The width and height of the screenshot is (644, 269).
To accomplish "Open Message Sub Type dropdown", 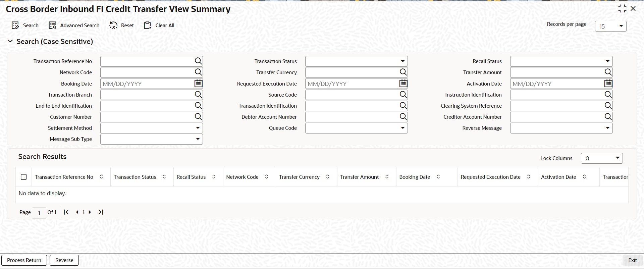I will tap(151, 139).
